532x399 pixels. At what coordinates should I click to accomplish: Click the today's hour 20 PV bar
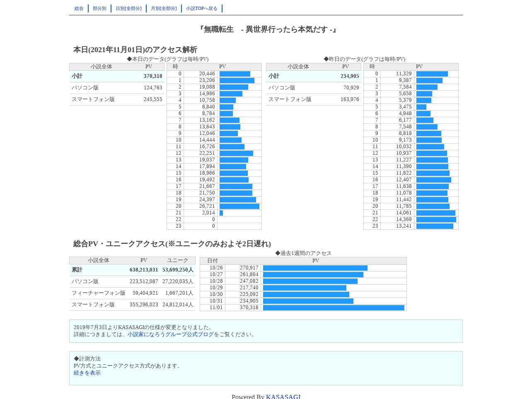tap(239, 206)
